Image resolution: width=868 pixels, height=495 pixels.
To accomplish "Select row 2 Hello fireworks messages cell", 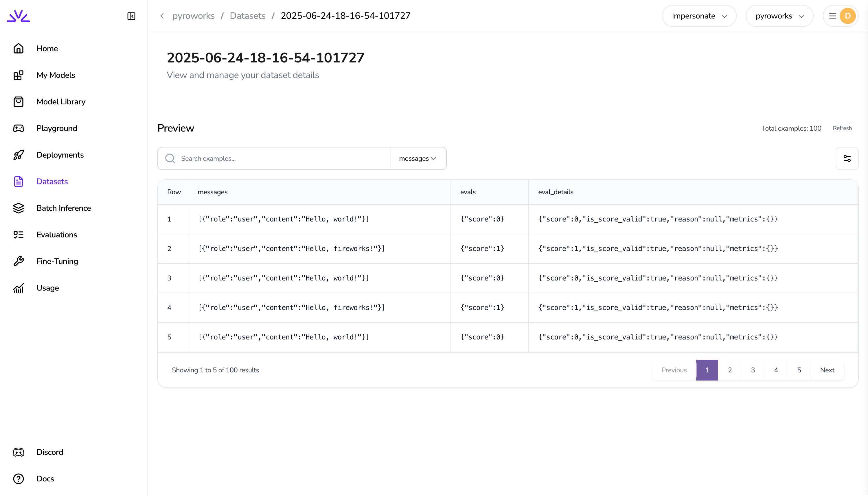I will pos(319,249).
